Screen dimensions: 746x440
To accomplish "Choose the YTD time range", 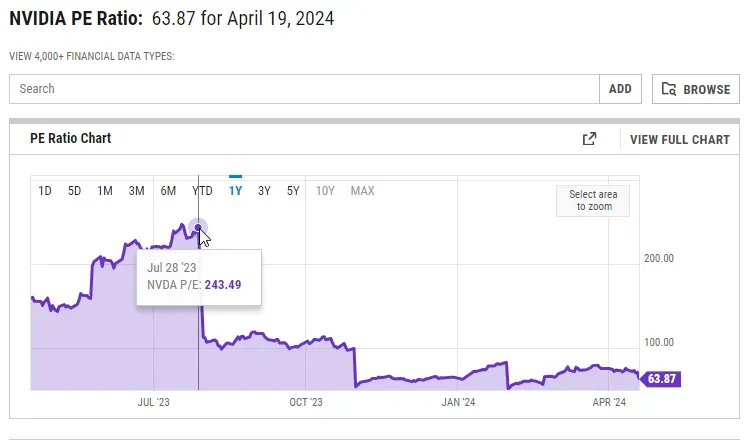I will 202,191.
